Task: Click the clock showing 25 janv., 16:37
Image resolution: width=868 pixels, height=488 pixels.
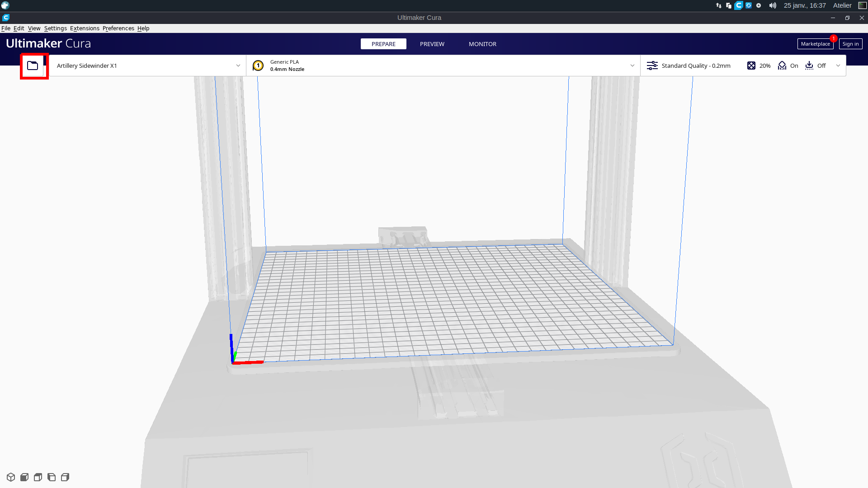Action: (805, 5)
